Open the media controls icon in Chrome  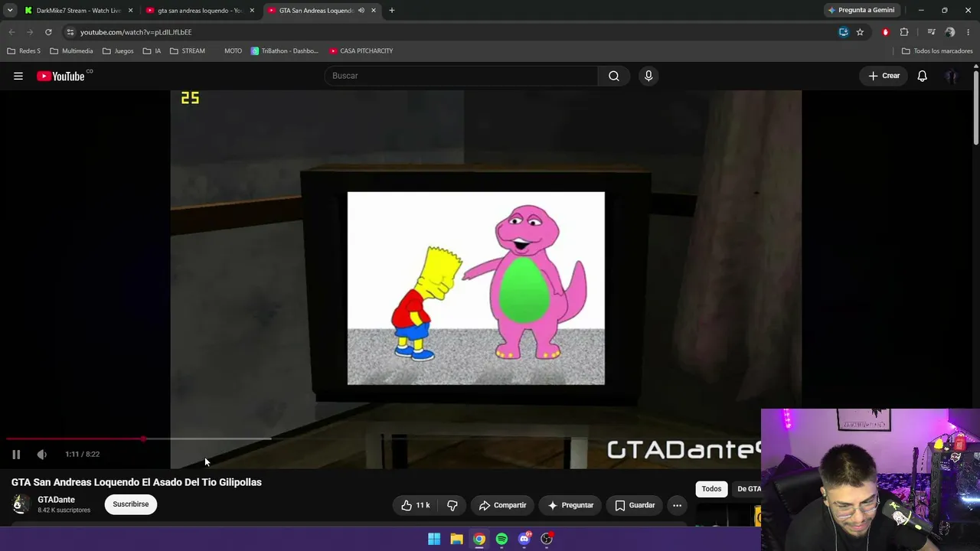click(x=931, y=32)
